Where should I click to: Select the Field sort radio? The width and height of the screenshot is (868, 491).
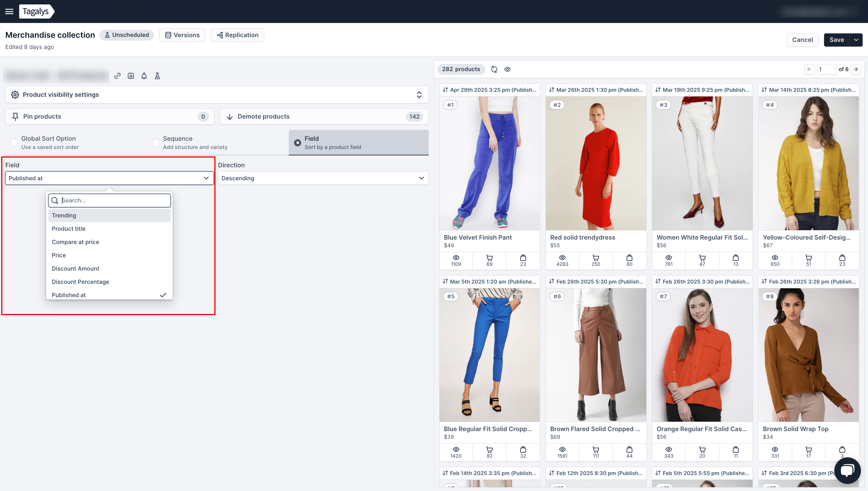pos(298,143)
